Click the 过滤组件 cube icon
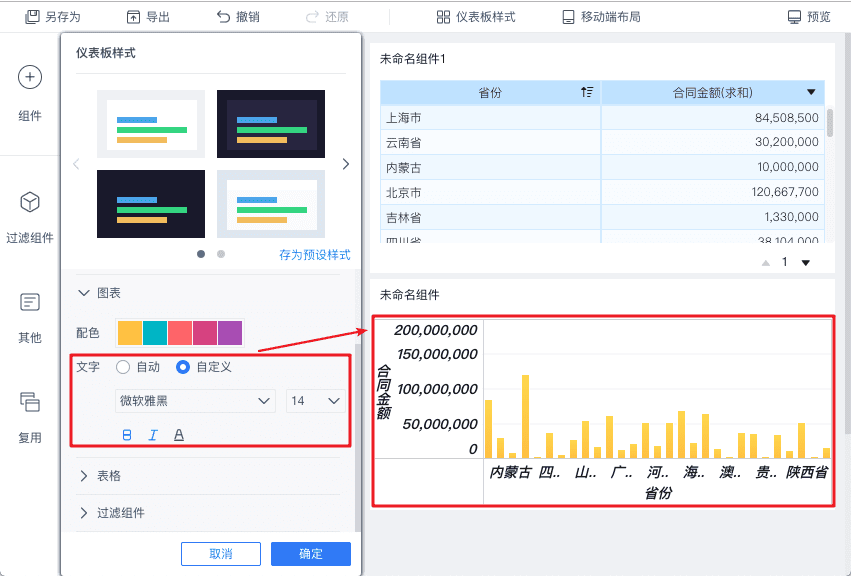Image resolution: width=851 pixels, height=576 pixels. (30, 202)
